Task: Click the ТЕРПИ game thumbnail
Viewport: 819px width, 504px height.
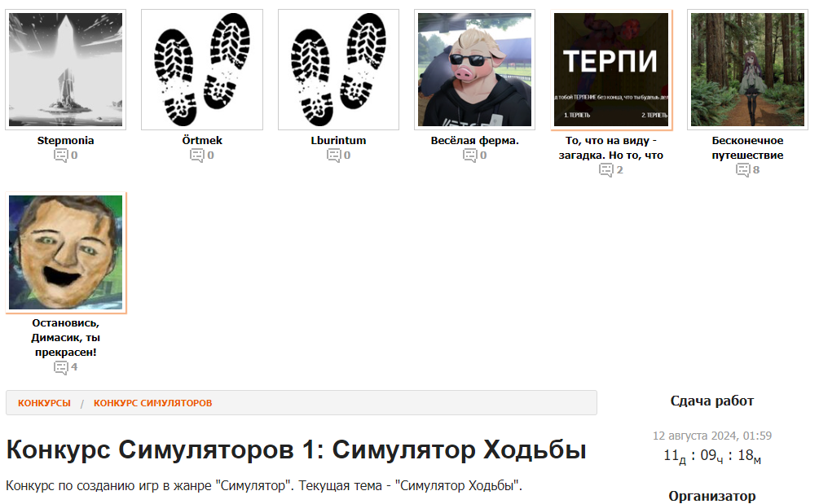Action: [x=611, y=69]
